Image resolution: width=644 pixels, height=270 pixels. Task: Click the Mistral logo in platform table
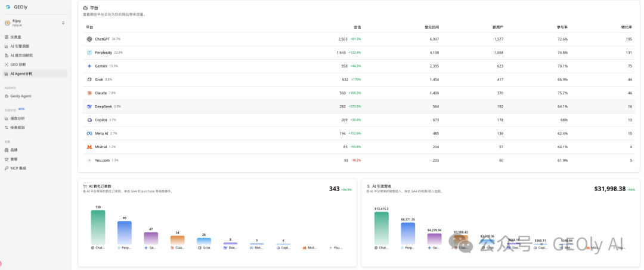[89, 147]
